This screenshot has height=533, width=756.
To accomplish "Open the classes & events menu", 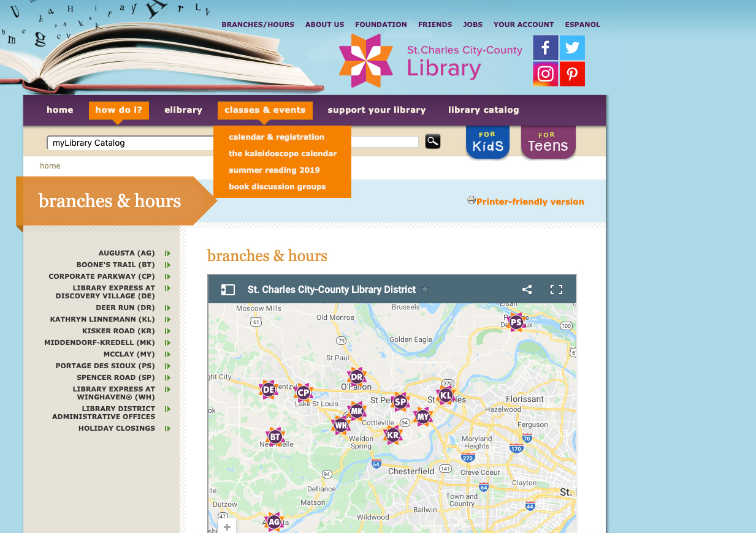I will 265,110.
